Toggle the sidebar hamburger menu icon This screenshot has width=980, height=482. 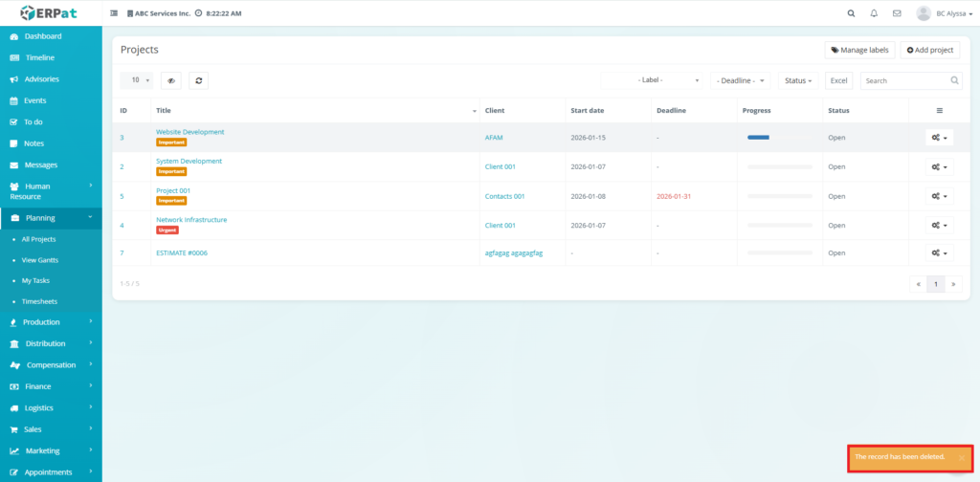click(115, 13)
